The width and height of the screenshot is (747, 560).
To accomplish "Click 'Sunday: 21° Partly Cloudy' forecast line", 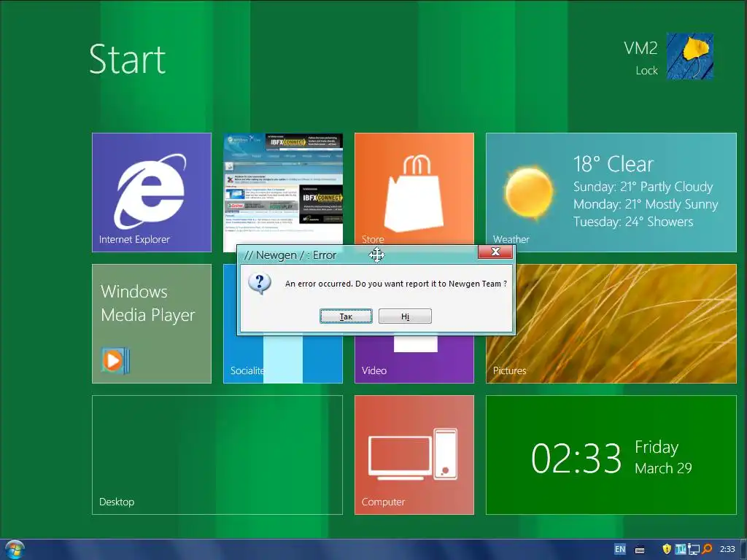I will point(643,186).
